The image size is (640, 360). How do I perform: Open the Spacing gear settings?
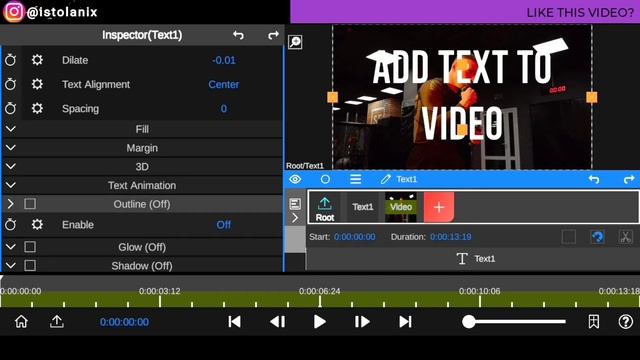pyautogui.click(x=37, y=109)
